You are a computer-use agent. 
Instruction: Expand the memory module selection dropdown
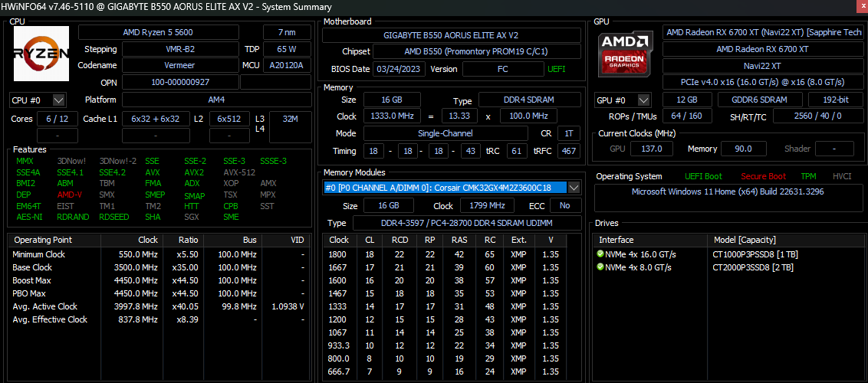pos(574,188)
